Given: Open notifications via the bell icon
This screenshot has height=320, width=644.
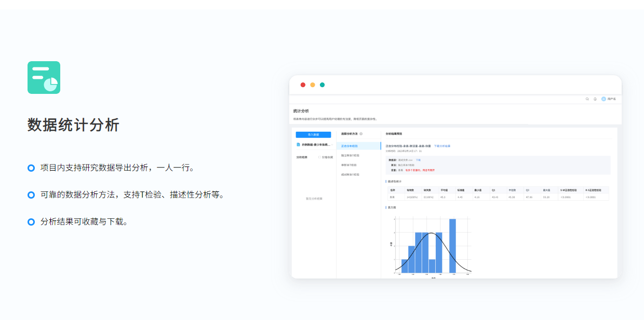Looking at the screenshot, I should pos(595,99).
